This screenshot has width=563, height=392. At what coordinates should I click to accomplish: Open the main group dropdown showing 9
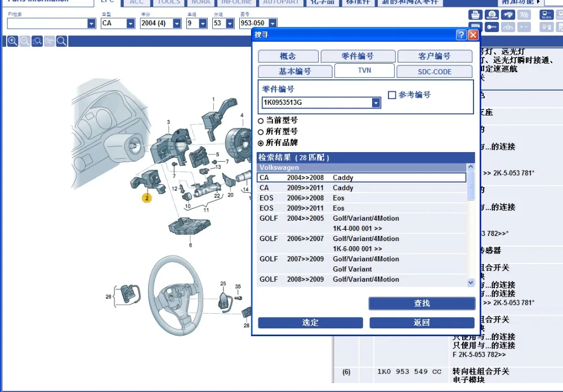tap(203, 23)
